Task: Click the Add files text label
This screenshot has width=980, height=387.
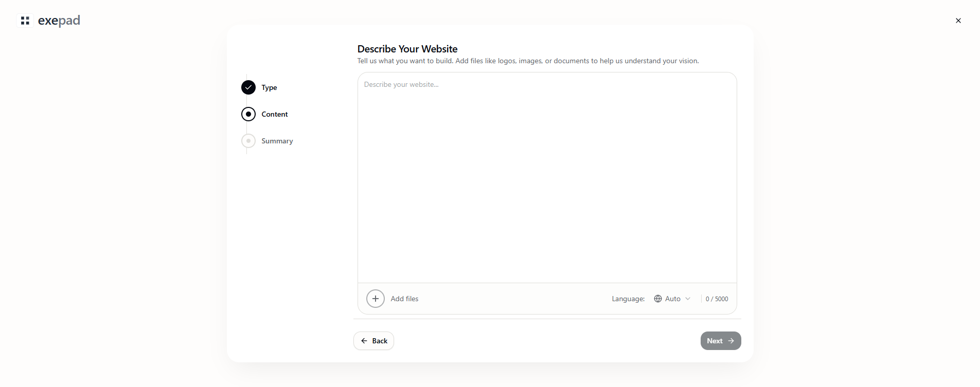Action: [x=404, y=299]
